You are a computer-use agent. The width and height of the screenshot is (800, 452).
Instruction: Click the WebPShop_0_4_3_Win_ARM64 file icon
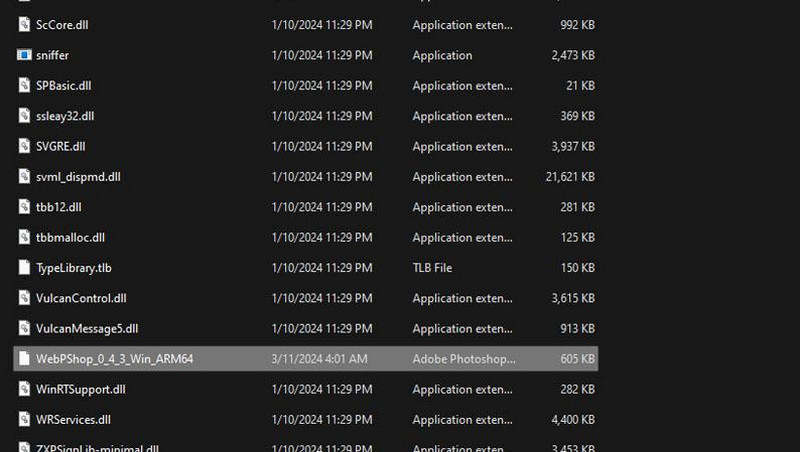(25, 358)
